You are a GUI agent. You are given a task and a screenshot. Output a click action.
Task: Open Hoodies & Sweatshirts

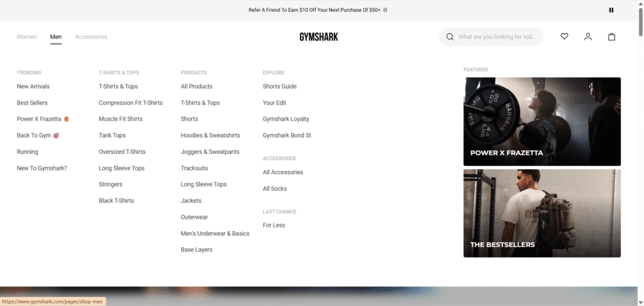(210, 135)
